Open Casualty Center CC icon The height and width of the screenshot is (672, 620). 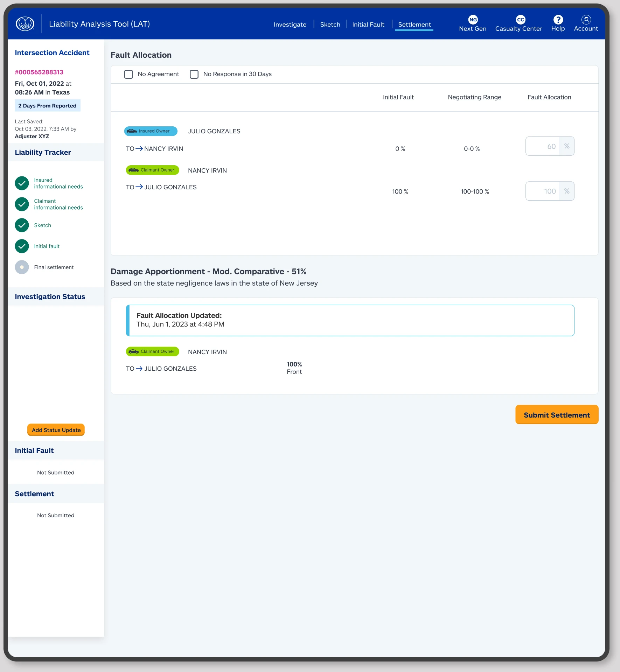click(521, 20)
